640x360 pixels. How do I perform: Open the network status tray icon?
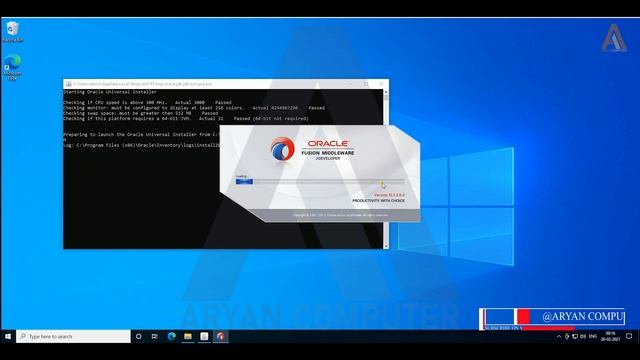pyautogui.click(x=575, y=336)
